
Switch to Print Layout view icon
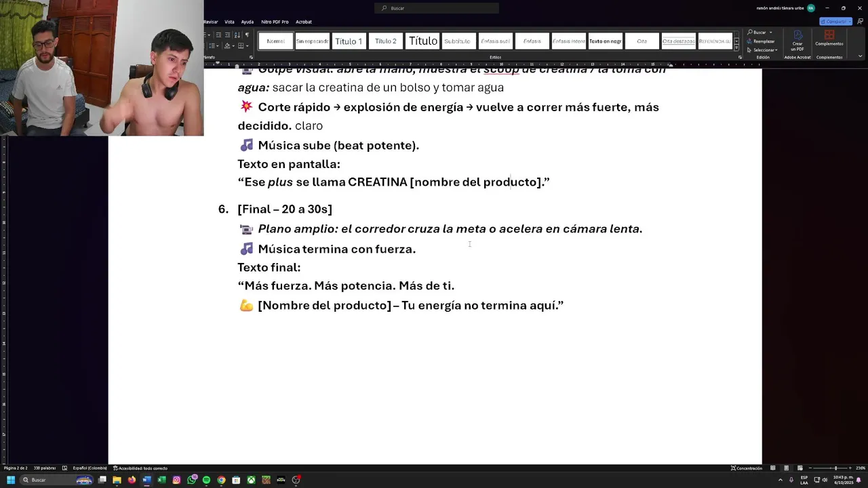coord(786,468)
